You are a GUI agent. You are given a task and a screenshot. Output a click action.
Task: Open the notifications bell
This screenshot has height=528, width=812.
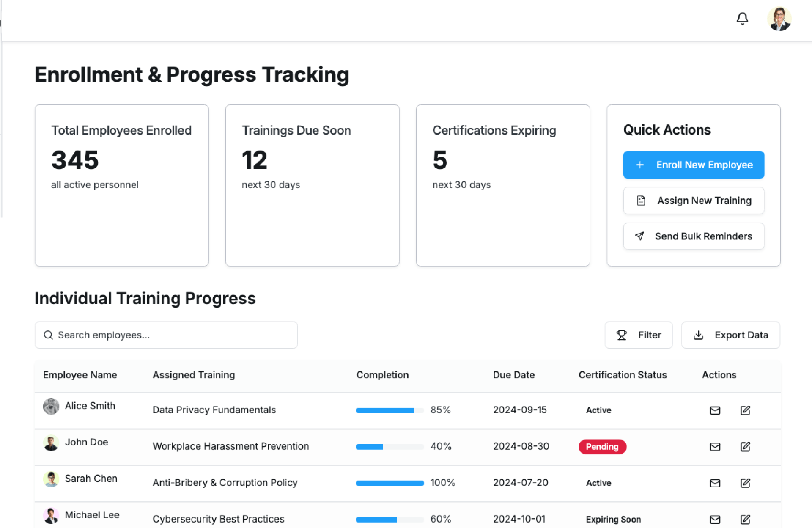742,19
